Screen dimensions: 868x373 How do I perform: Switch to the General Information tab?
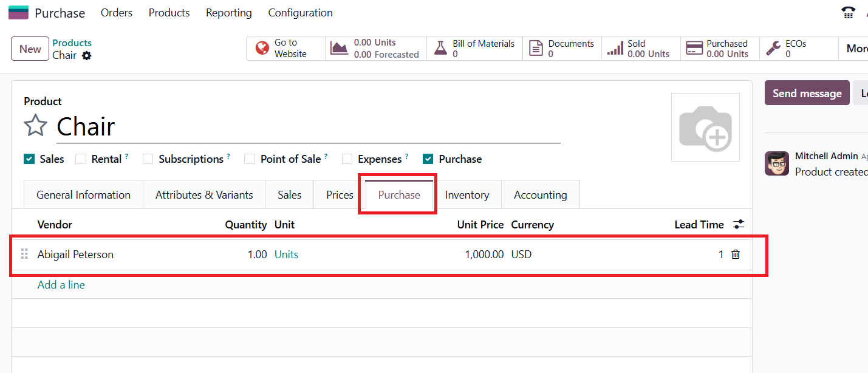(83, 195)
